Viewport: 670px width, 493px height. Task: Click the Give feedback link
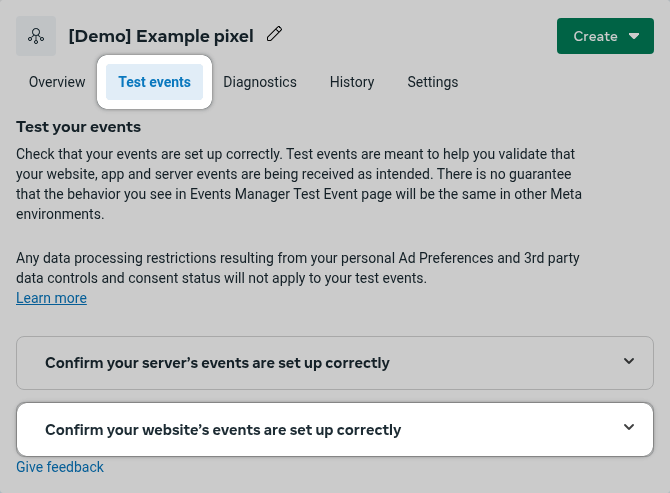pyautogui.click(x=60, y=467)
